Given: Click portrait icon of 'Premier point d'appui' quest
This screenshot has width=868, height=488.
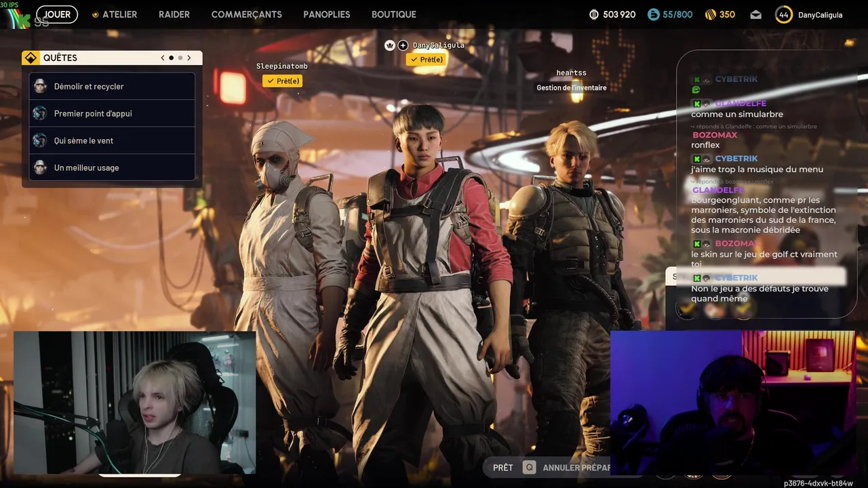Looking at the screenshot, I should coord(40,113).
